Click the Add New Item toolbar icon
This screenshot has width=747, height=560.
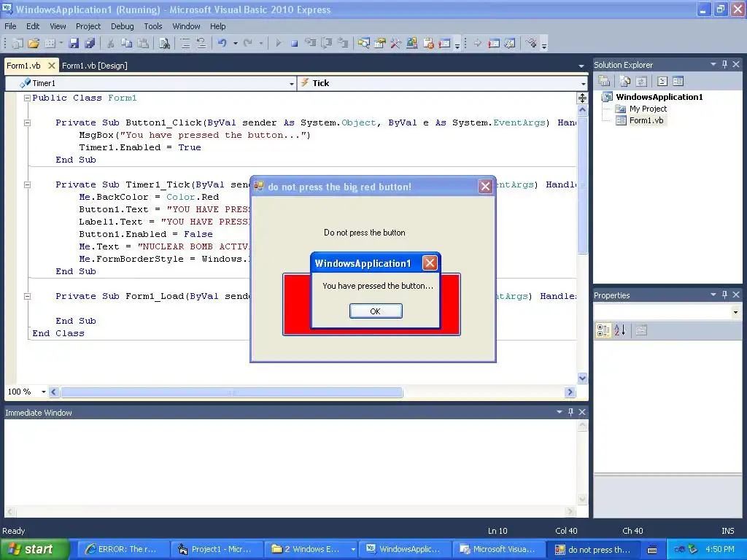coord(50,43)
